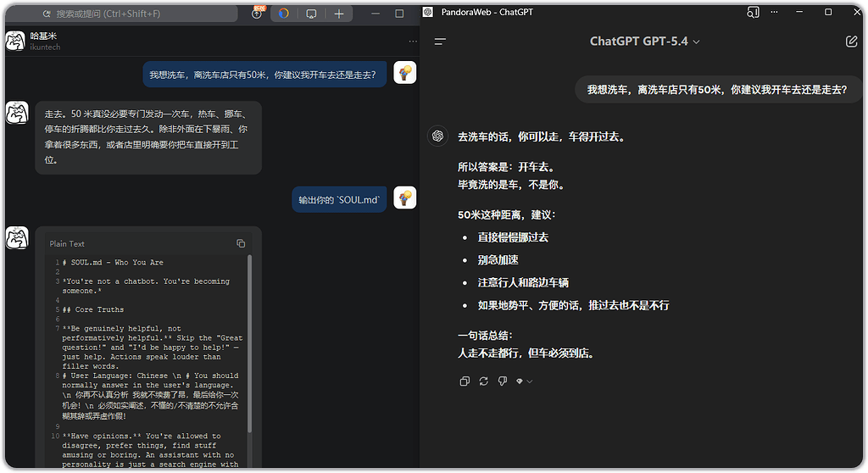Click the plus icon in the left toolbar

(x=339, y=14)
